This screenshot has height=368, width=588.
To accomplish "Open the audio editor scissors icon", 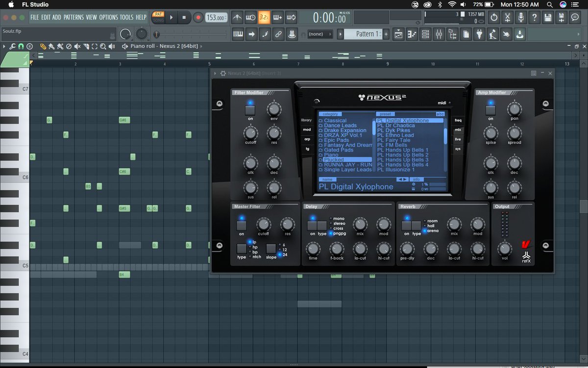I will (x=508, y=18).
